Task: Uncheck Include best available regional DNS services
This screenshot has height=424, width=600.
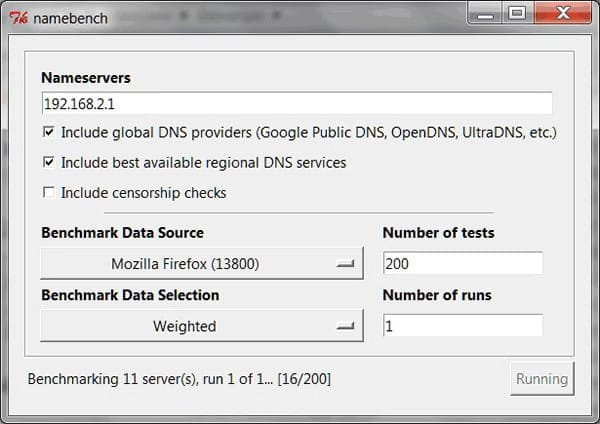Action: click(48, 162)
